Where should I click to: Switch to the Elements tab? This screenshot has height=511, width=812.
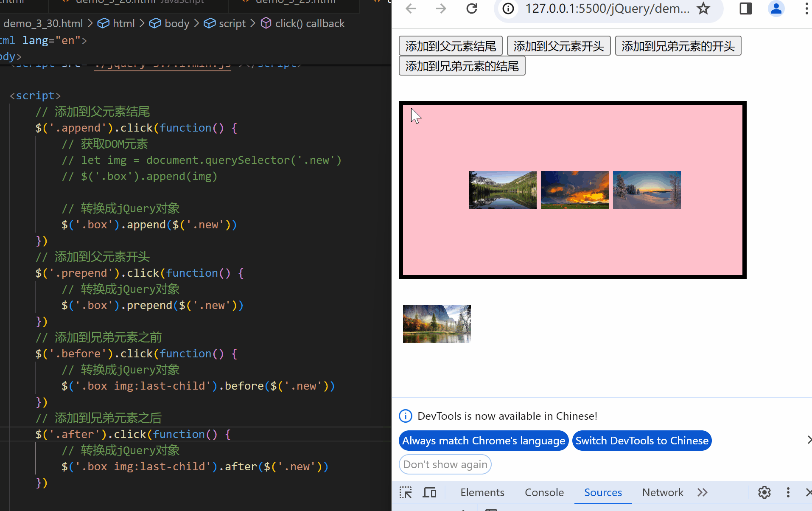pyautogui.click(x=482, y=492)
